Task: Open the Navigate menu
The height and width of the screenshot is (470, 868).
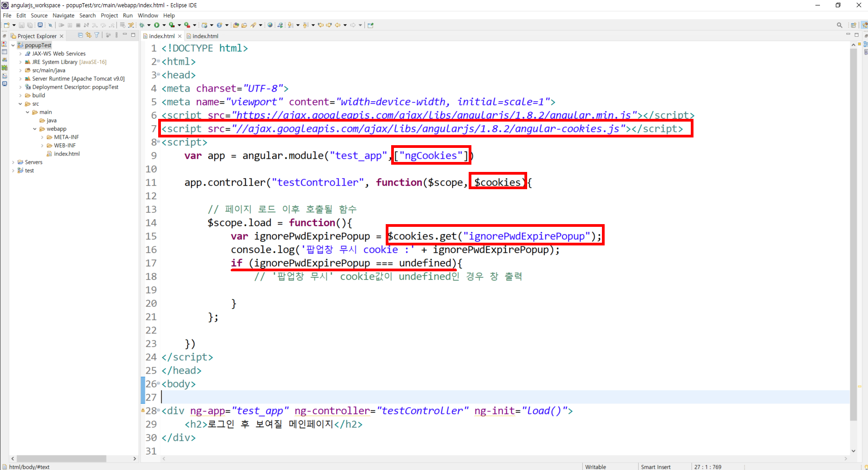Action: click(x=63, y=15)
